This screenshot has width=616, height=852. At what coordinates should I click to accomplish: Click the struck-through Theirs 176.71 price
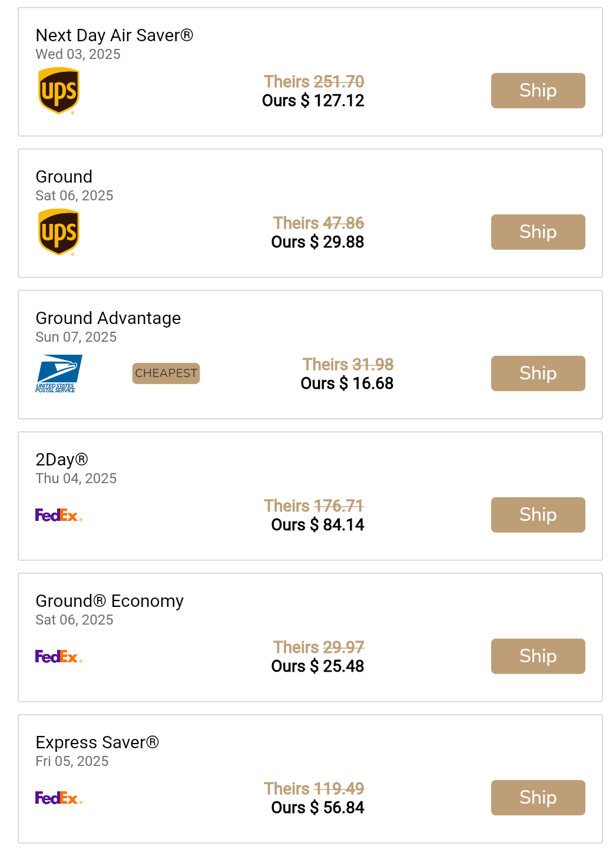pos(314,506)
